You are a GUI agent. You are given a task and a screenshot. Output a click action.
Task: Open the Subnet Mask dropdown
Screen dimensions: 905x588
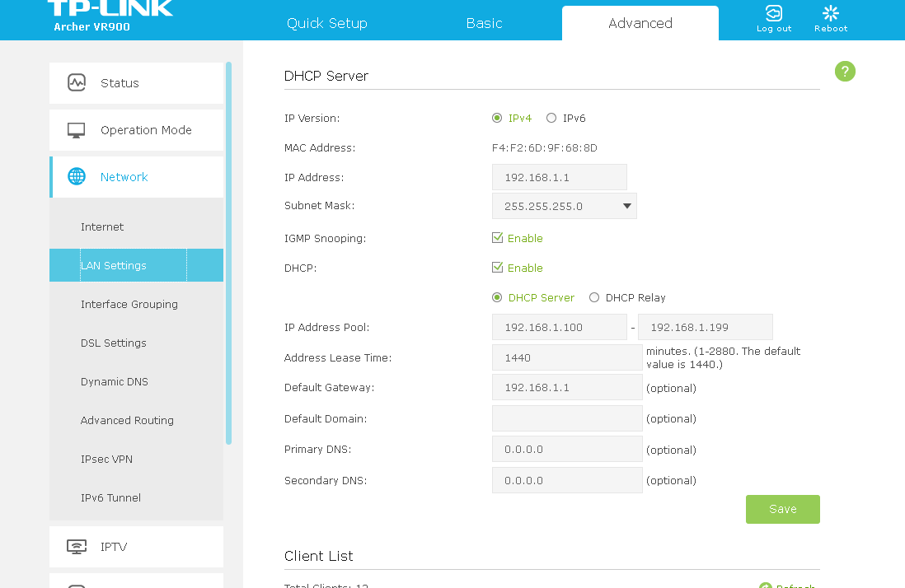(564, 206)
